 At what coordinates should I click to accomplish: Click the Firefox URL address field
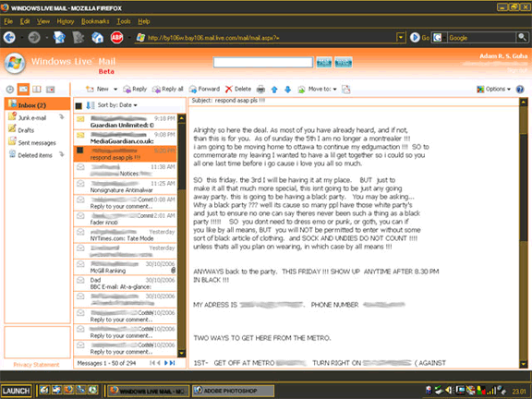click(266, 38)
